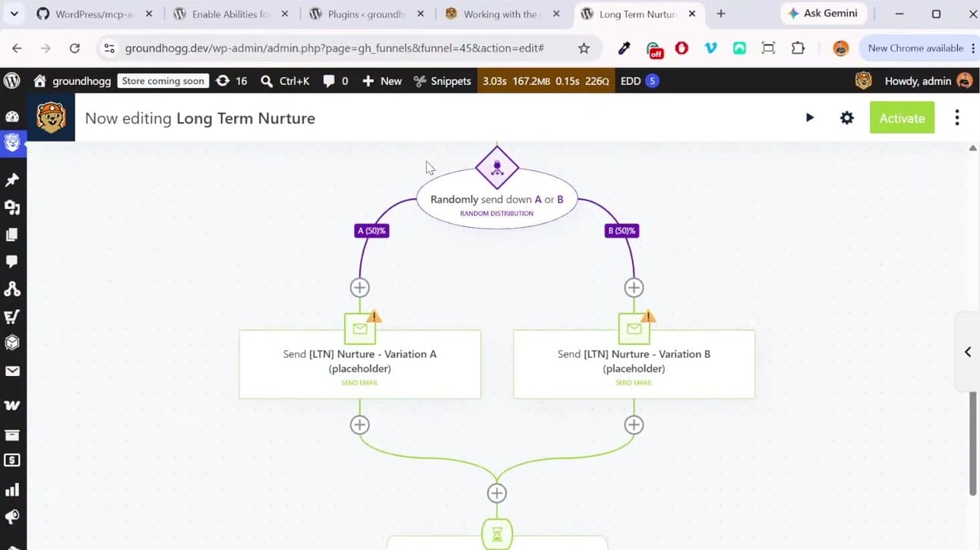The height and width of the screenshot is (550, 980).
Task: Expand the side panel with the chevron
Action: point(968,352)
